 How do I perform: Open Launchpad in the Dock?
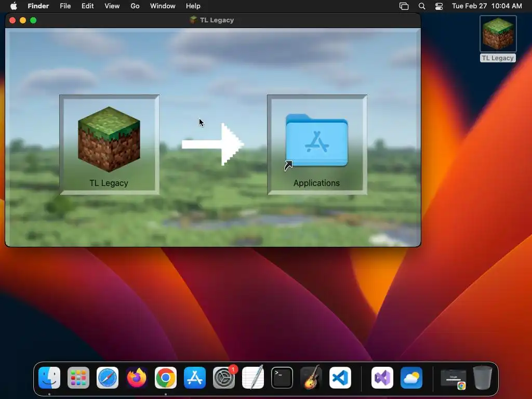coord(78,378)
